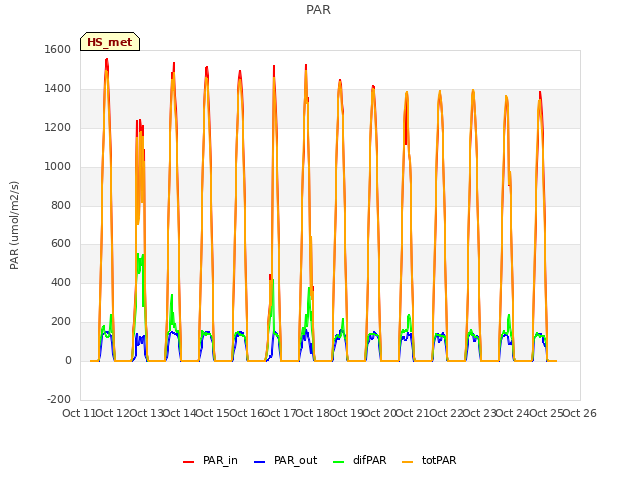The image size is (640, 480).
Task: Select the HS_met annotation label
Action: point(109,42)
